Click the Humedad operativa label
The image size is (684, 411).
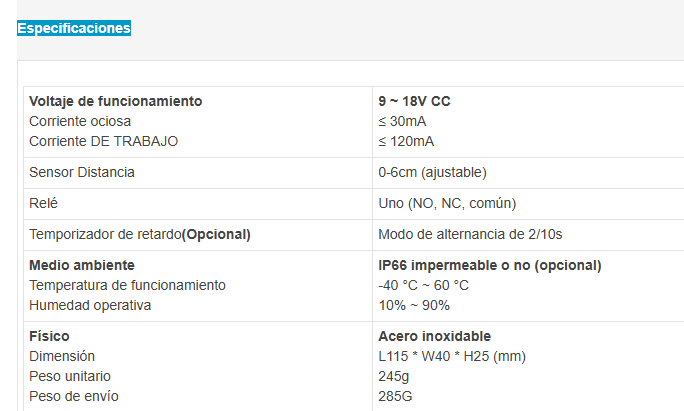click(x=90, y=305)
